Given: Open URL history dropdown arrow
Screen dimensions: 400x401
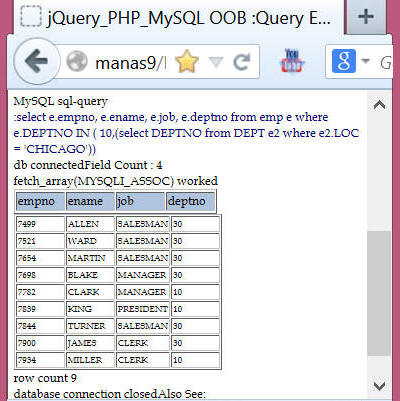Looking at the screenshot, I should [x=216, y=62].
